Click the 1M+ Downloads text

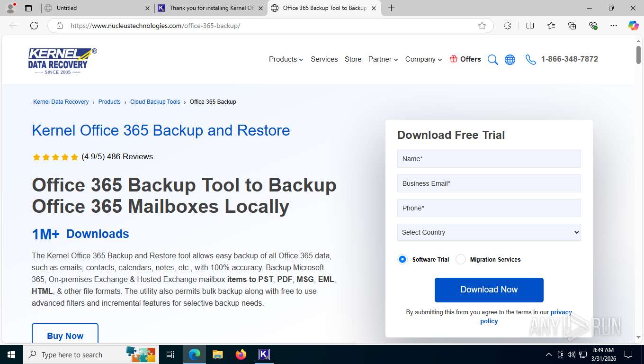coord(80,234)
